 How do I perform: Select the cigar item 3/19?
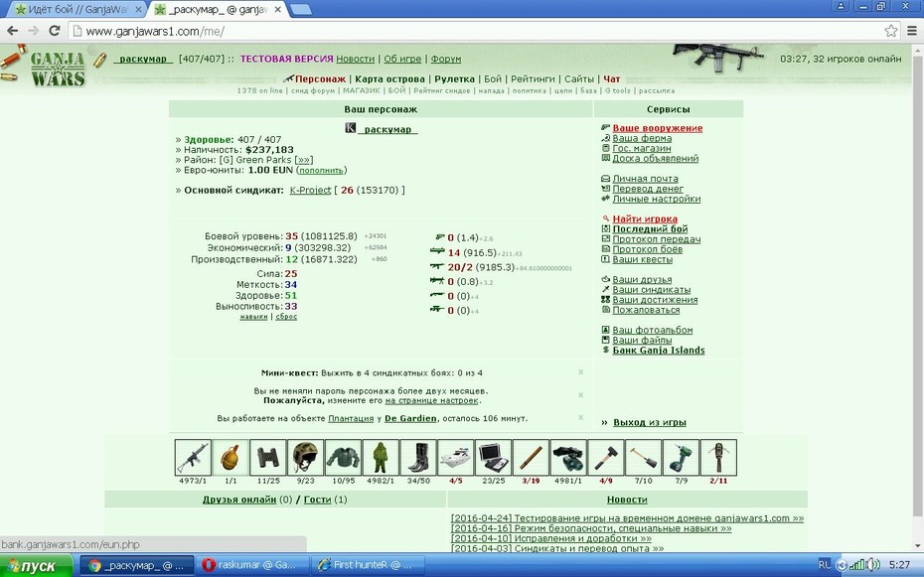(x=531, y=458)
